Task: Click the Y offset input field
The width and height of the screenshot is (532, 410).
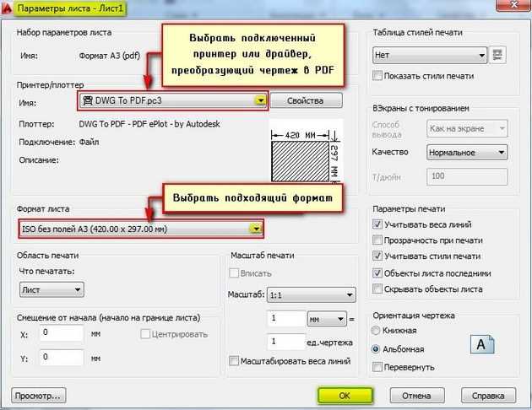Action: [62, 358]
